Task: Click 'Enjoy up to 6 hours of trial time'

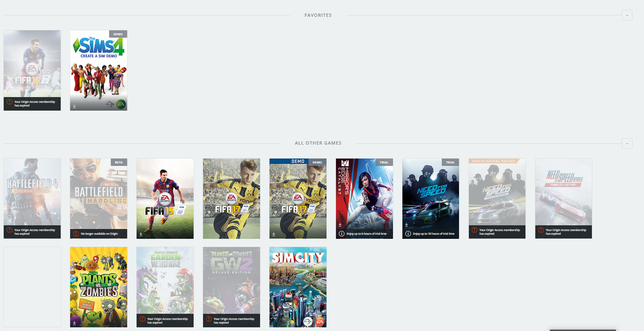Action: [x=366, y=234]
